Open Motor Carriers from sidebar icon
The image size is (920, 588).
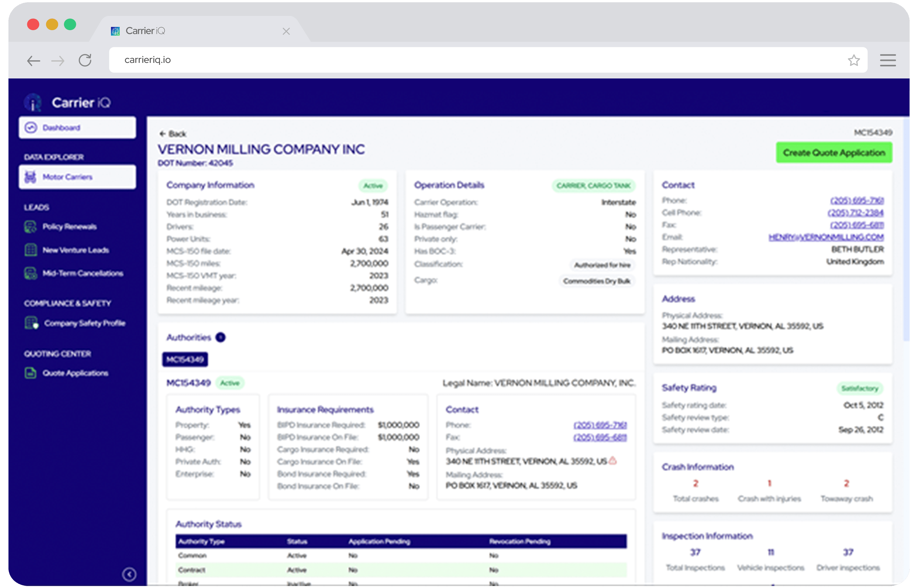click(30, 177)
